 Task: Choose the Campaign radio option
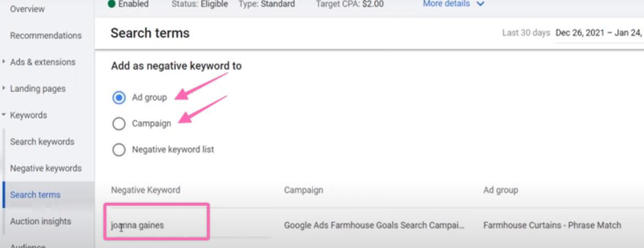tap(119, 124)
